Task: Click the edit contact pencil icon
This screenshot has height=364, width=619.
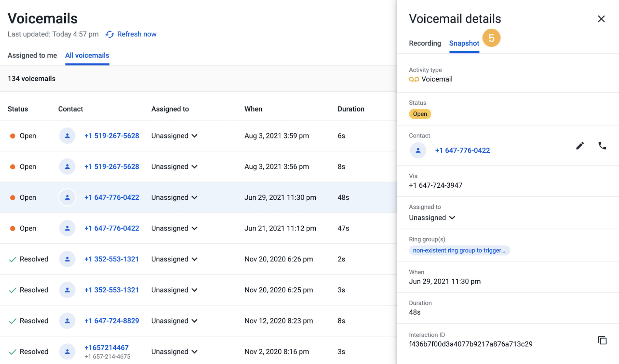Action: coord(580,146)
